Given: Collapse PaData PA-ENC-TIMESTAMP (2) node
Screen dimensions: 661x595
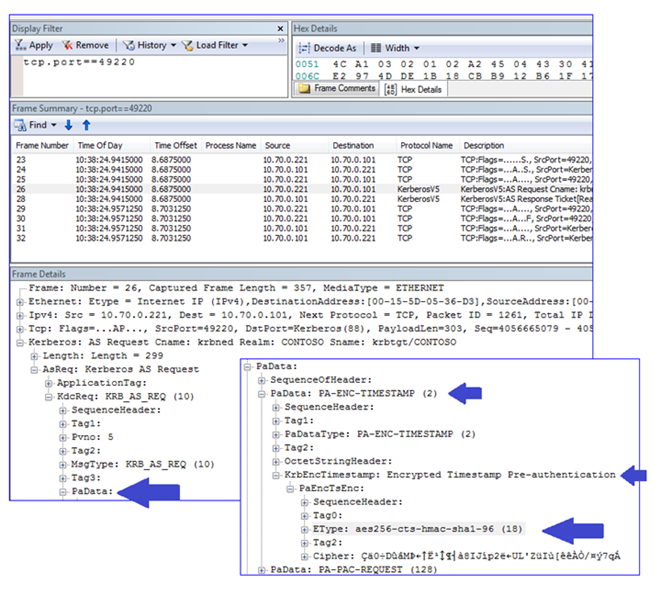Looking at the screenshot, I should (262, 394).
